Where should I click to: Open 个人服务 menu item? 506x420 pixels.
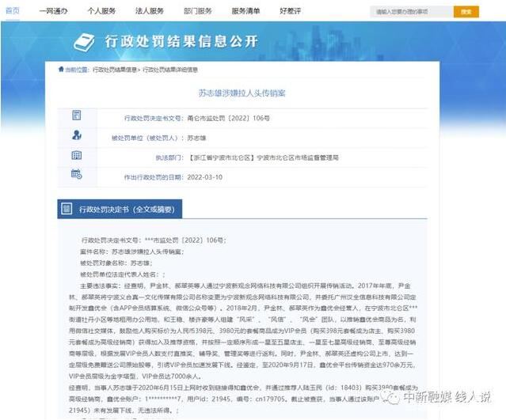click(x=101, y=11)
